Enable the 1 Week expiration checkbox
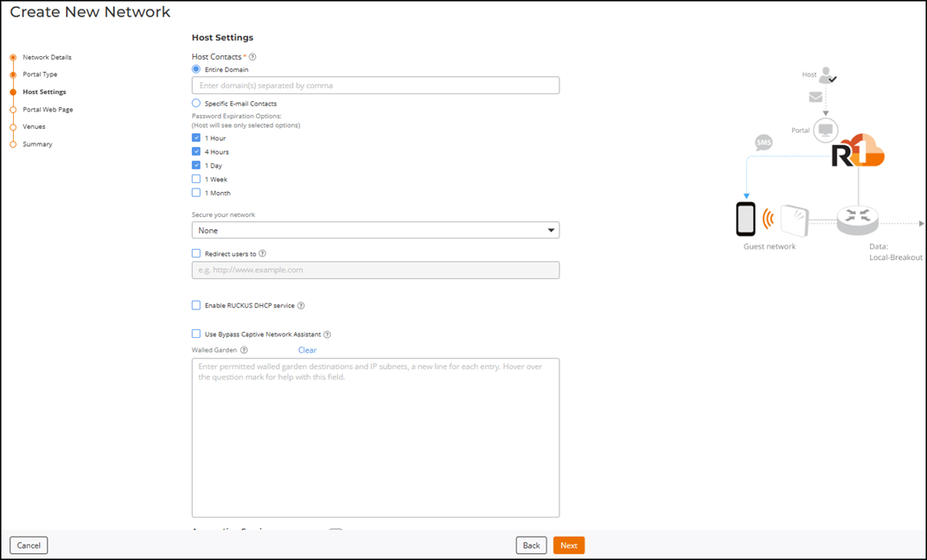927x560 pixels. pos(196,179)
